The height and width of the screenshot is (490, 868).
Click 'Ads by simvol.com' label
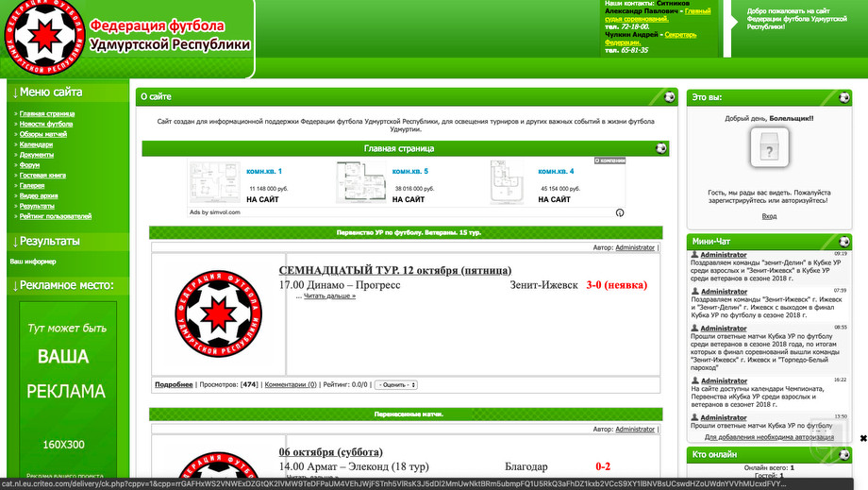(x=215, y=212)
